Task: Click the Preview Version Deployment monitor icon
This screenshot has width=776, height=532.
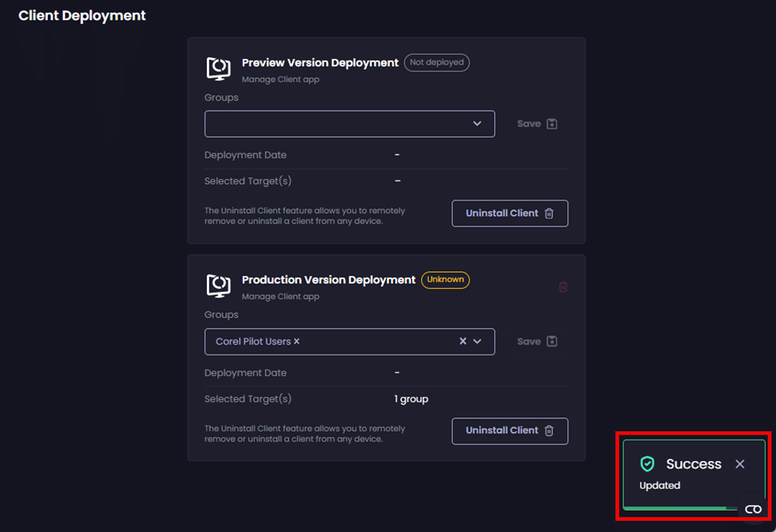Action: [219, 68]
